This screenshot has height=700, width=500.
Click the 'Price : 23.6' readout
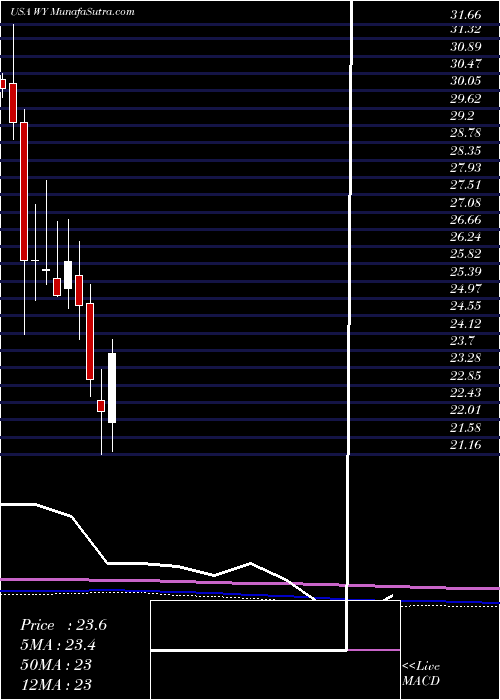point(63,625)
